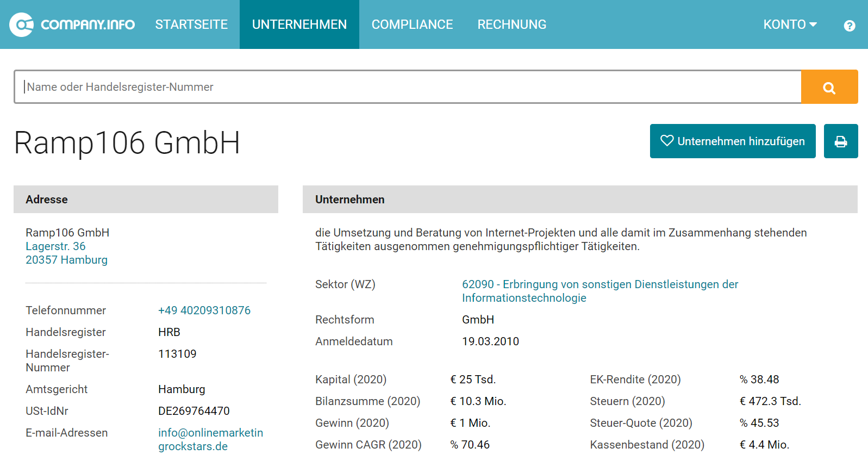The image size is (868, 454).
Task: Open the info@onlinemarketin email link
Action: tap(210, 439)
